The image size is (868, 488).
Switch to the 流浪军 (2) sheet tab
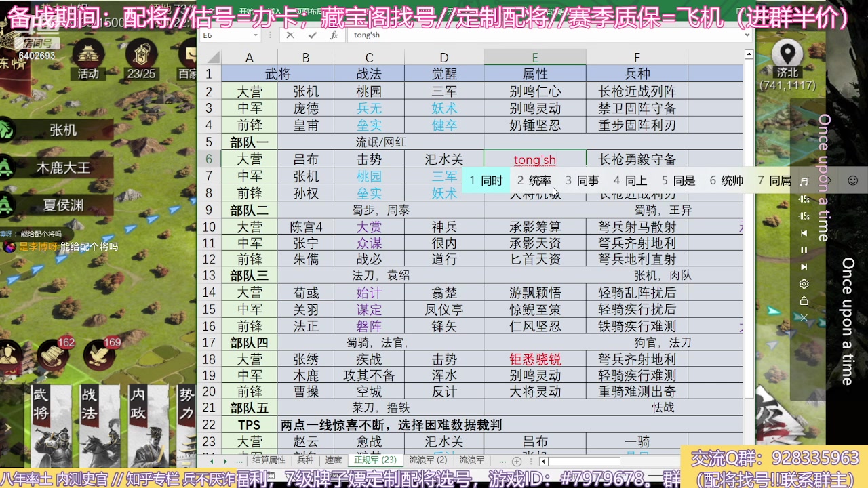429,460
